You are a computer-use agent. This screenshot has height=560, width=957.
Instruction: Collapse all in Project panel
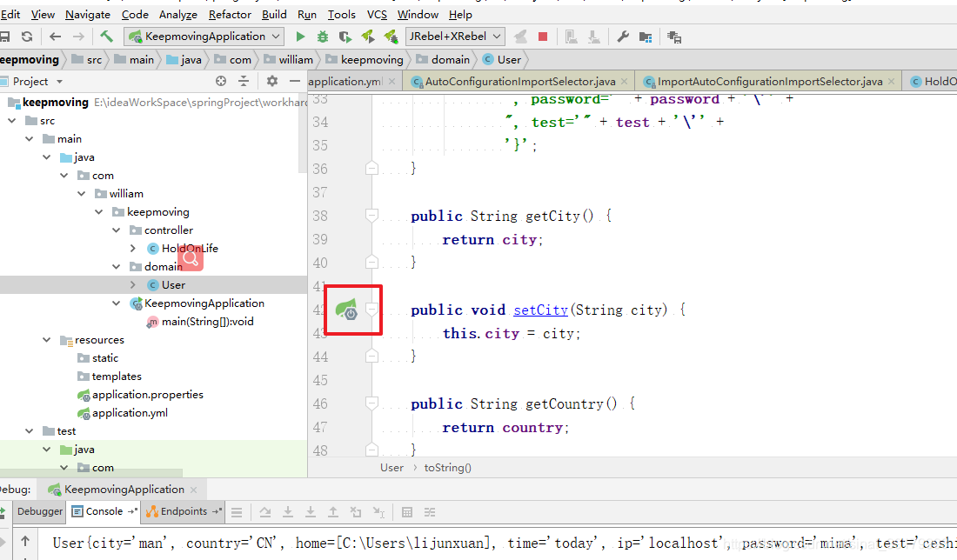[244, 81]
